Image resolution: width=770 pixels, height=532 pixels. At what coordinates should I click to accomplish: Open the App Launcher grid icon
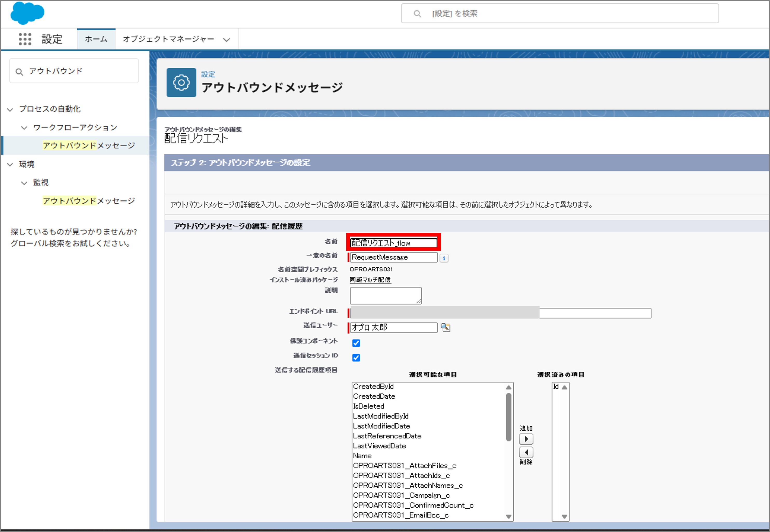click(x=25, y=39)
